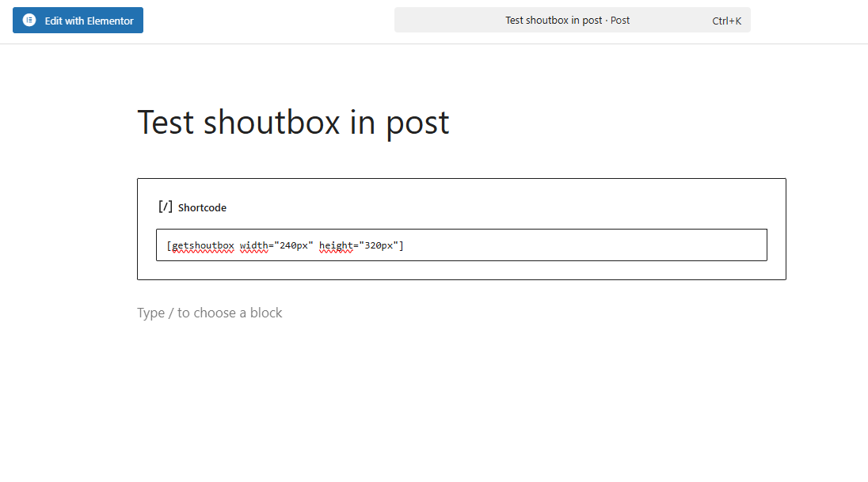The height and width of the screenshot is (482, 868).
Task: Click the width attribute in the shortcode
Action: coord(253,245)
